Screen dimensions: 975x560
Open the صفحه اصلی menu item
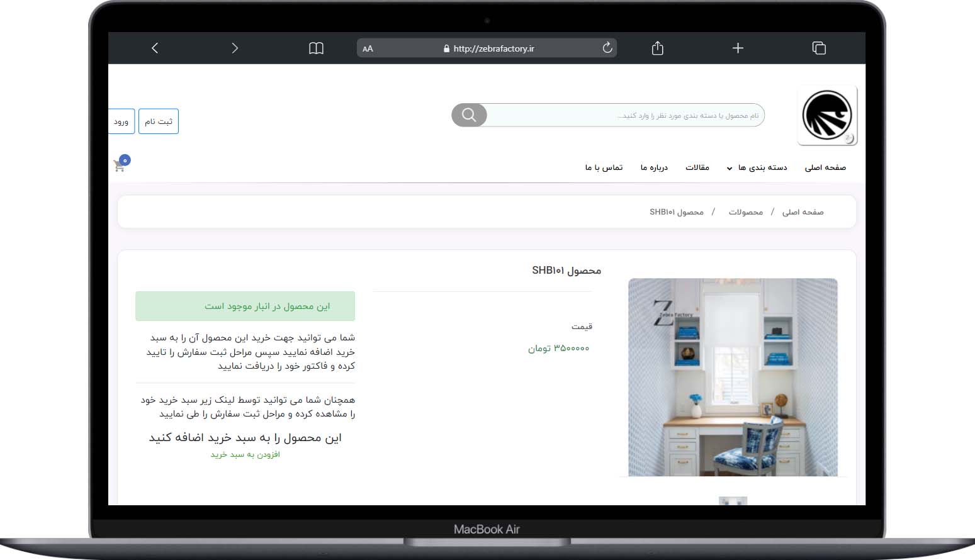pyautogui.click(x=825, y=167)
